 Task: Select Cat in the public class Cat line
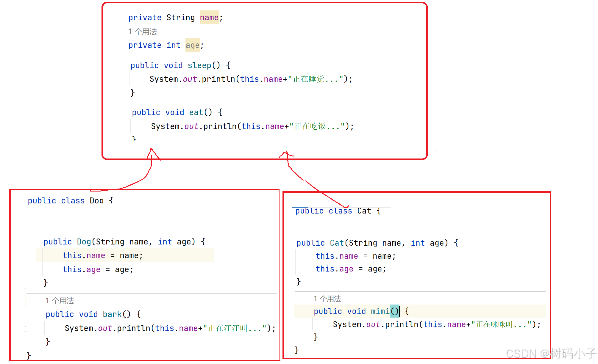(364, 211)
